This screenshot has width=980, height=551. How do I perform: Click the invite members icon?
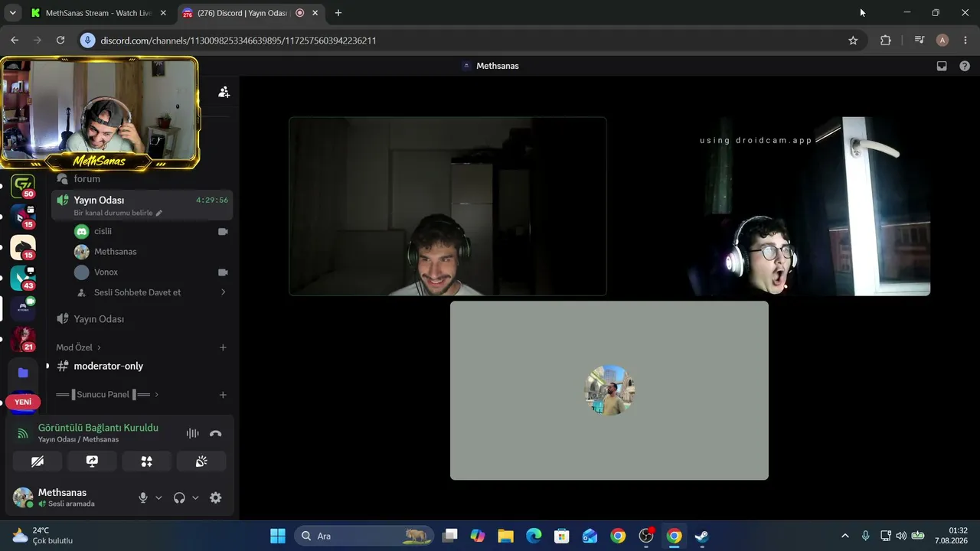point(224,92)
